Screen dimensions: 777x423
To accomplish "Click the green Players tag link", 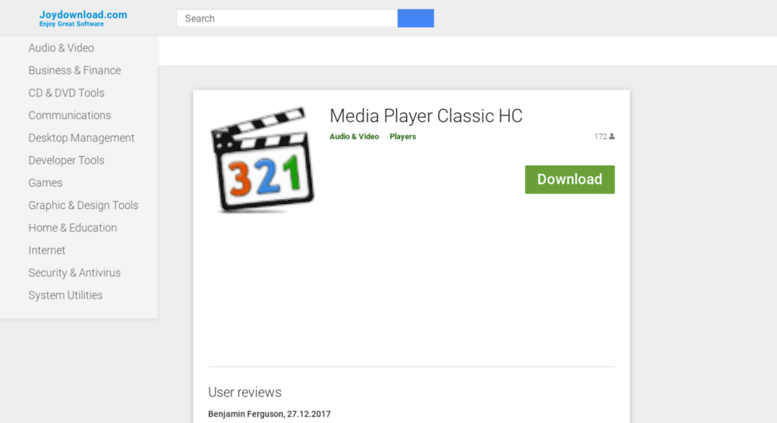I will (x=402, y=137).
